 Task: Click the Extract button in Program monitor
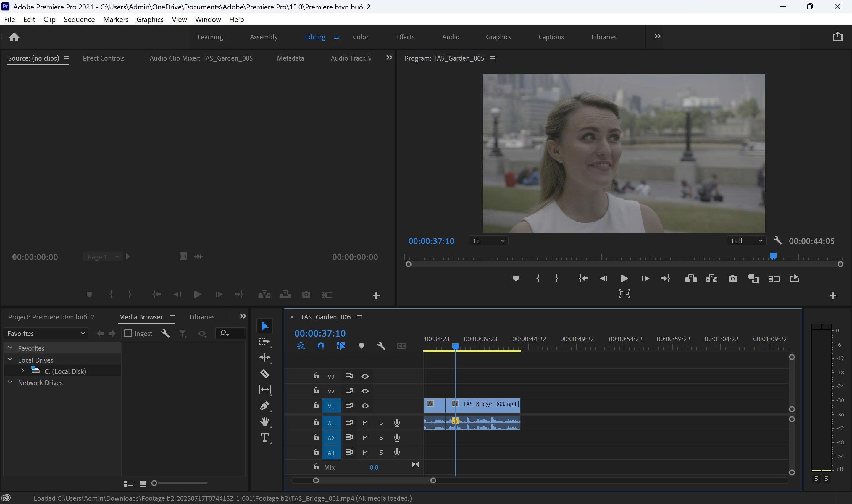pos(711,279)
